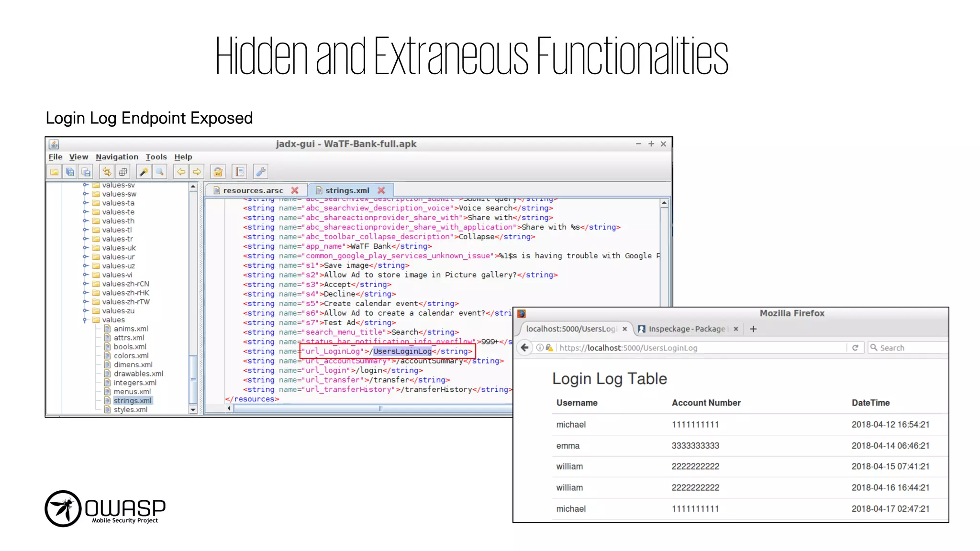Expand the values-zh-rCN folder node
980x551 pixels.
tap(85, 284)
